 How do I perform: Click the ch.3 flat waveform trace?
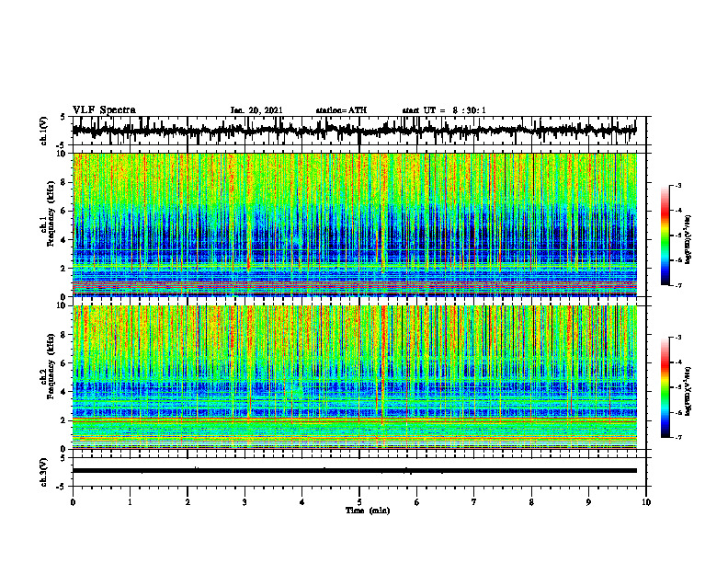pyautogui.click(x=355, y=471)
